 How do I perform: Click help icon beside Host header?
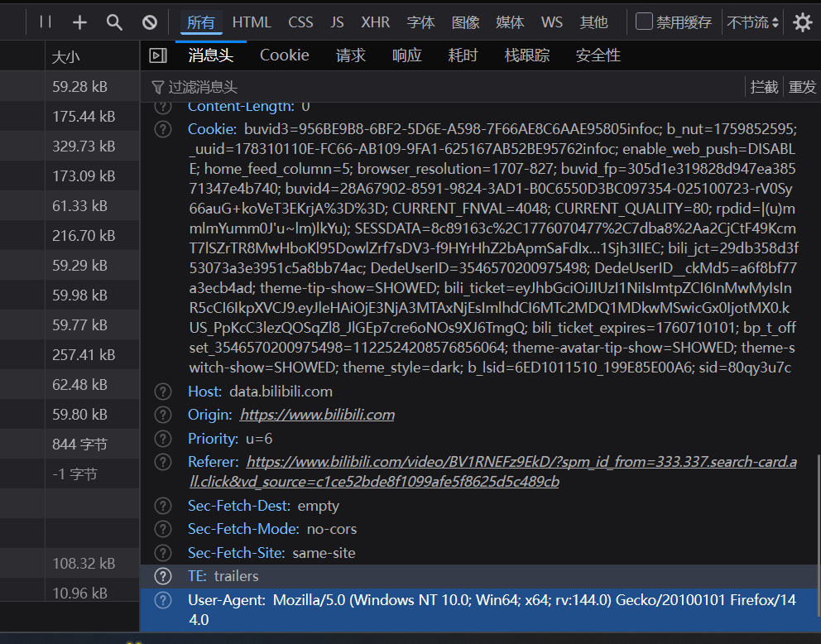(x=164, y=392)
